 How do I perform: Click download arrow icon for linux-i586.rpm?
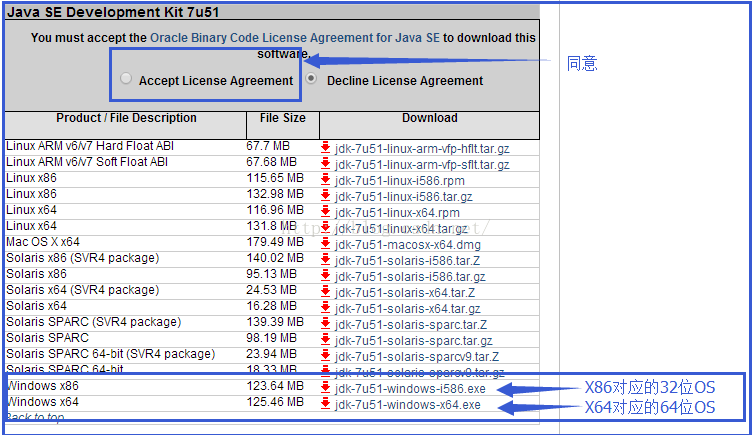(x=326, y=180)
